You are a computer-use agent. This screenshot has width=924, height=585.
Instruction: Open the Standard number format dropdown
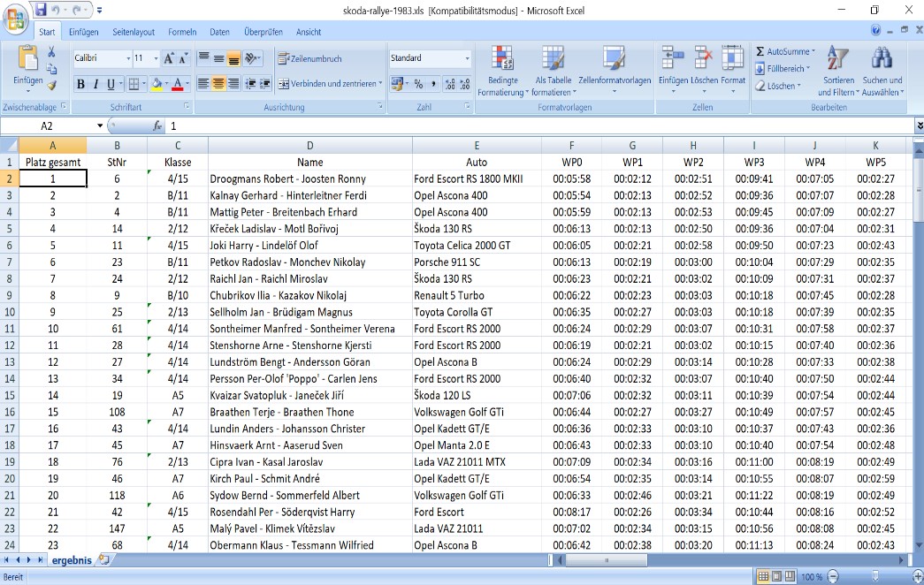pos(467,58)
